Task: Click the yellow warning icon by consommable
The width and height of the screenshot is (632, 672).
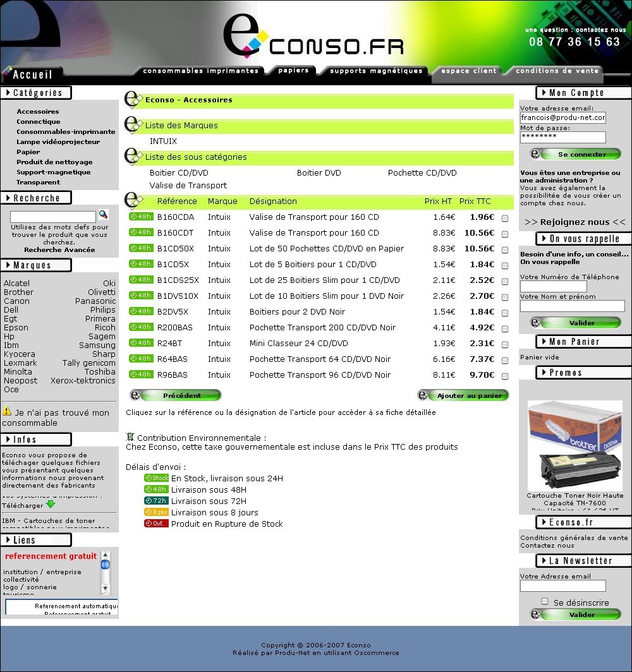Action: [7, 411]
